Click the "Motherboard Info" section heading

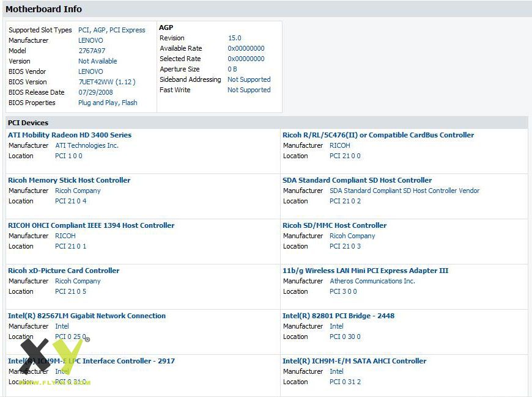(43, 9)
